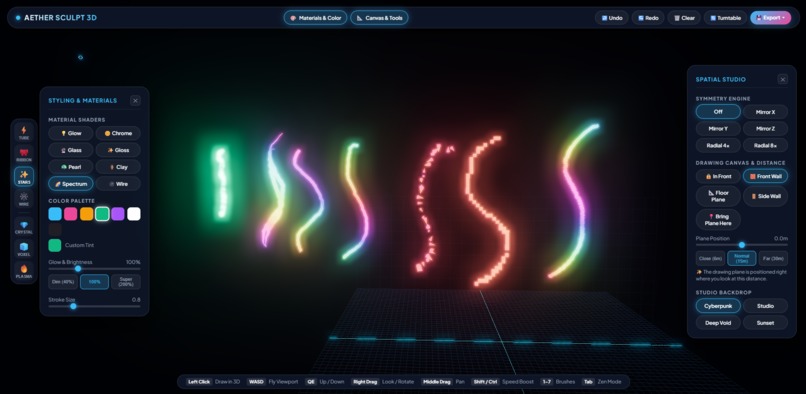Apply the Gloss material shader
806x394 pixels.
pyautogui.click(x=118, y=150)
